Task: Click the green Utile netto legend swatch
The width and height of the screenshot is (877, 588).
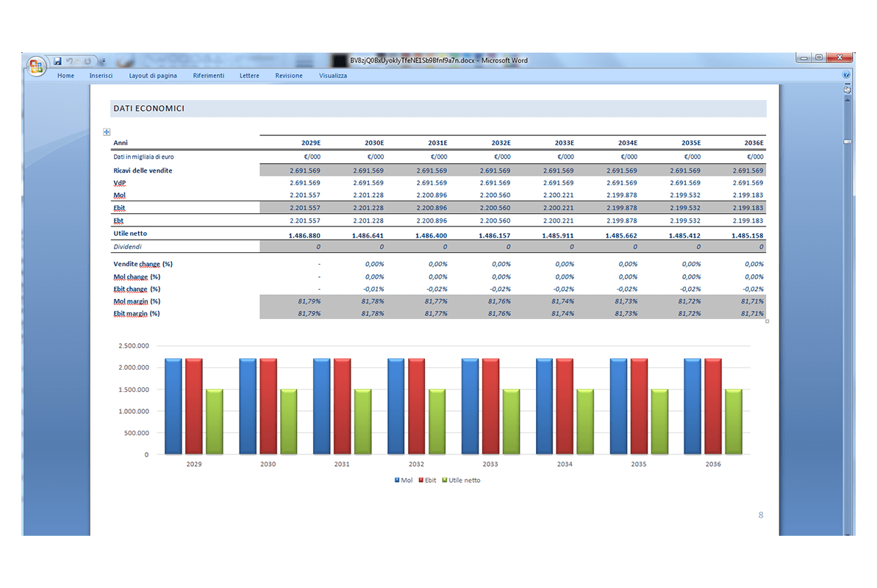Action: point(445,480)
